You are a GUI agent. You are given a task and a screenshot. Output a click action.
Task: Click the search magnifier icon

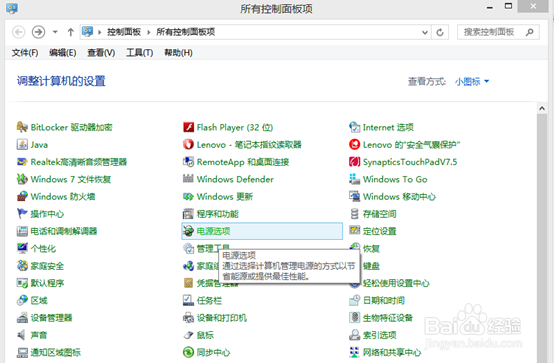tap(529, 32)
